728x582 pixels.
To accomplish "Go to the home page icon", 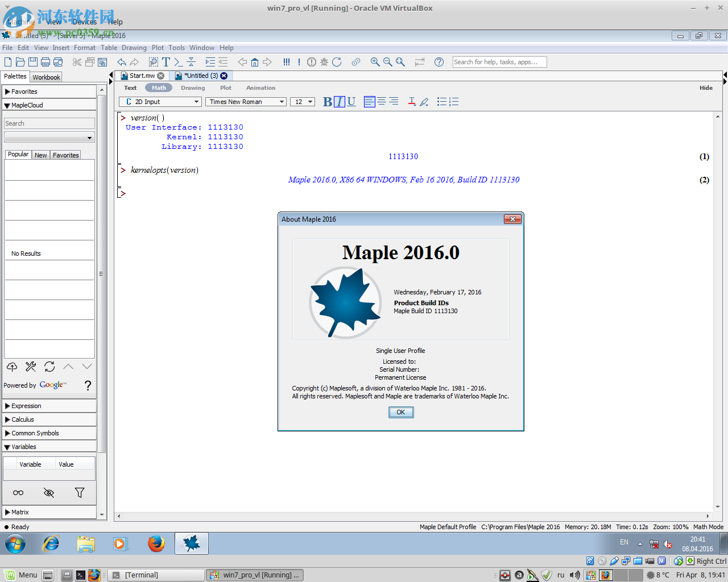I will click(x=255, y=62).
